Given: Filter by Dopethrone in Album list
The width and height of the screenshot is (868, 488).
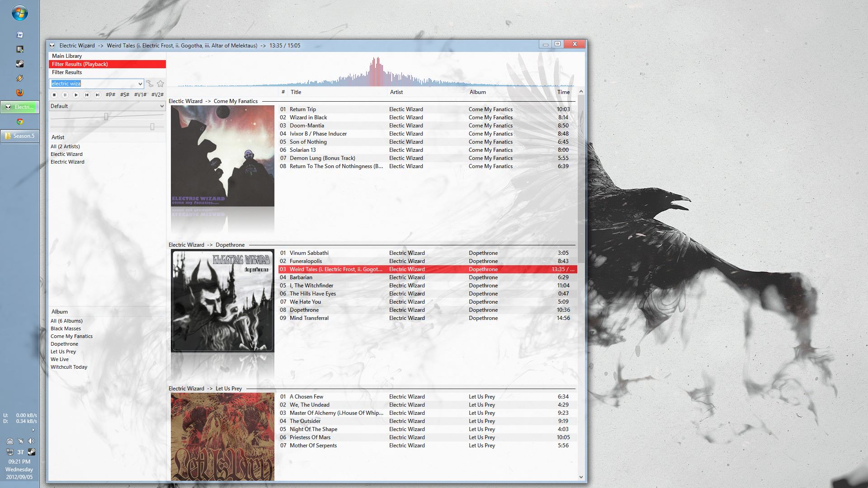Looking at the screenshot, I should click(64, 344).
